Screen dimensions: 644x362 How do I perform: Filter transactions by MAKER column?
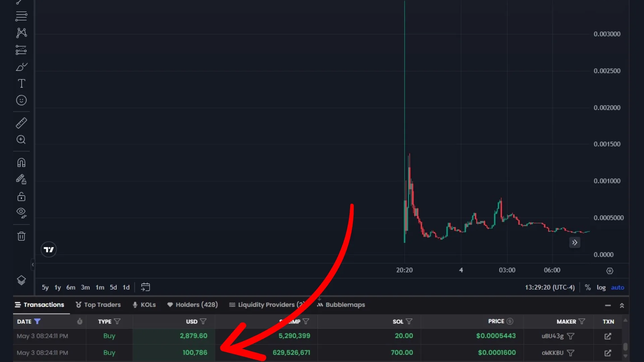tap(582, 321)
